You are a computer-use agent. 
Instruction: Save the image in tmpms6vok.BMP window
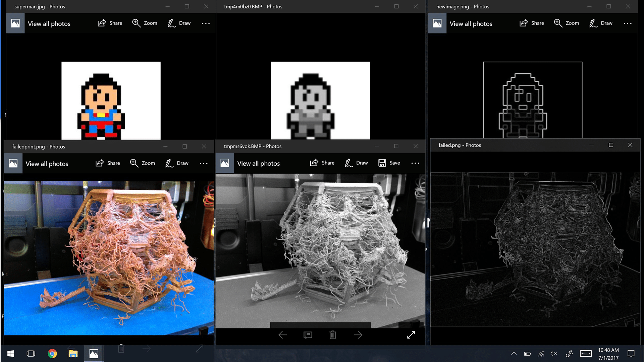tap(389, 163)
